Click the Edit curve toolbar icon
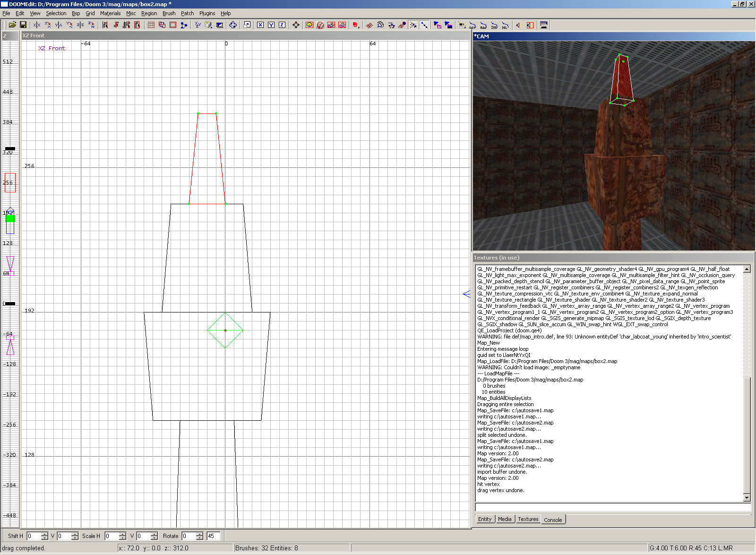The width and height of the screenshot is (756, 555). pyautogui.click(x=472, y=25)
